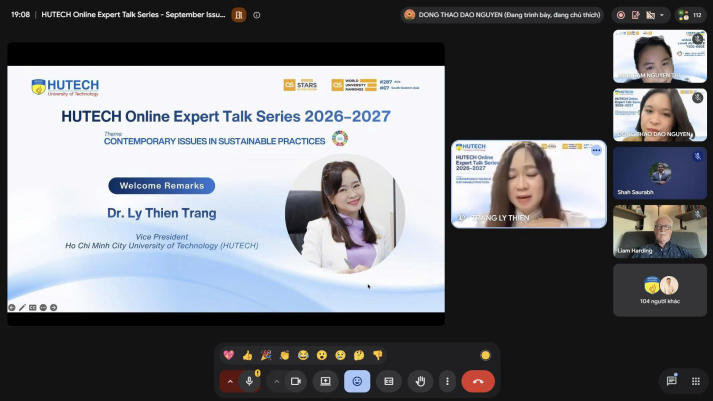Open slide show more options

pyautogui.click(x=43, y=308)
